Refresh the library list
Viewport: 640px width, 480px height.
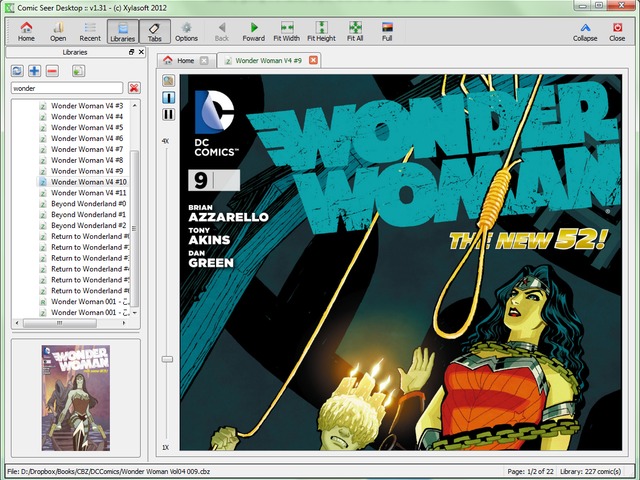pyautogui.click(x=17, y=71)
